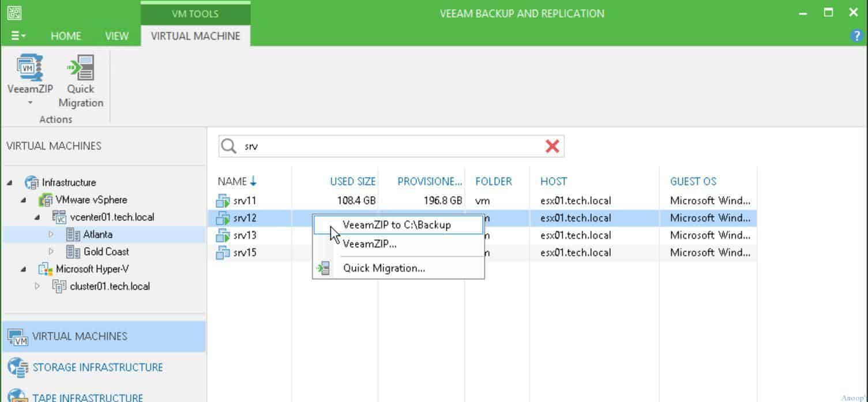Screen dimensions: 868x402
Task: Open help via the question mark icon
Action: tap(856, 36)
